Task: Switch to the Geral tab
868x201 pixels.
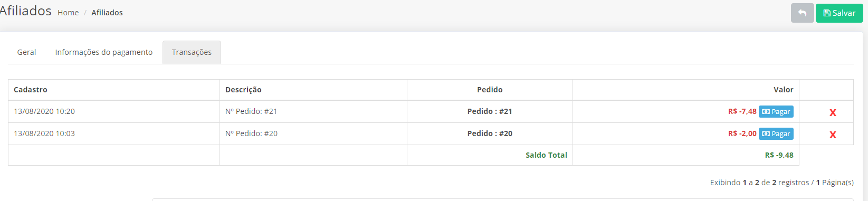Action: click(x=26, y=52)
